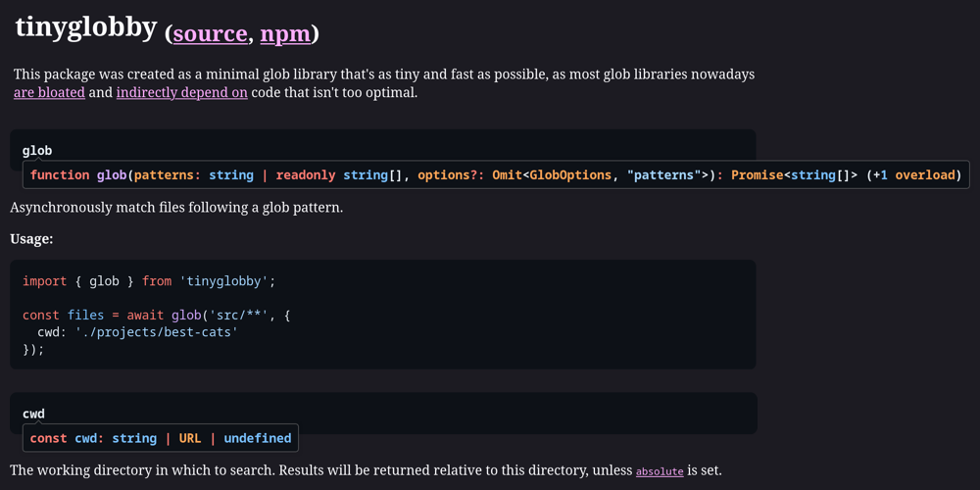Image resolution: width=980 pixels, height=490 pixels.
Task: Open the "indirectly depend on" link
Action: [x=181, y=93]
